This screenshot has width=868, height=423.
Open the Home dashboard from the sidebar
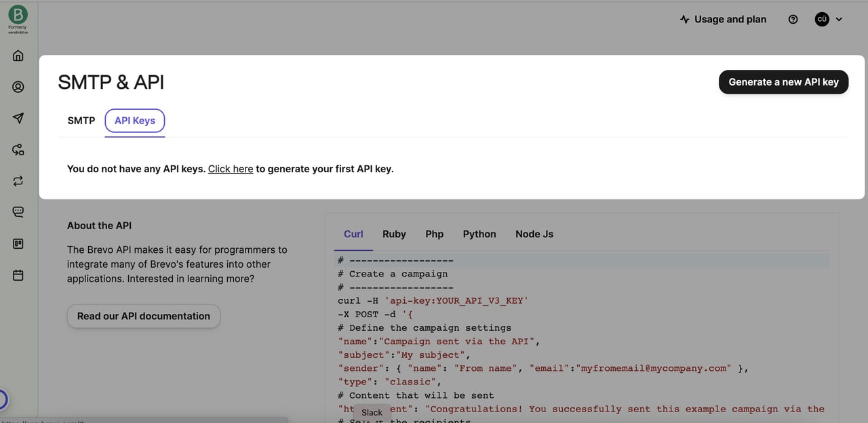tap(18, 56)
